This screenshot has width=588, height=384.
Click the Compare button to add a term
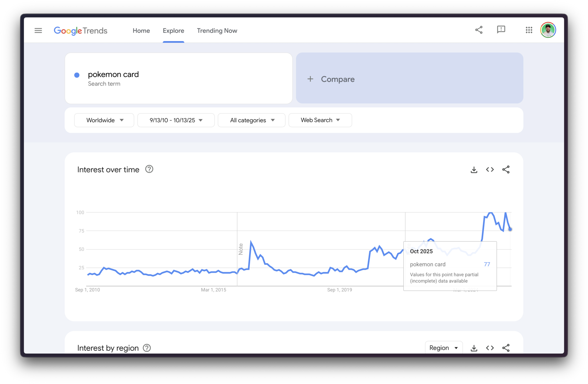point(331,79)
